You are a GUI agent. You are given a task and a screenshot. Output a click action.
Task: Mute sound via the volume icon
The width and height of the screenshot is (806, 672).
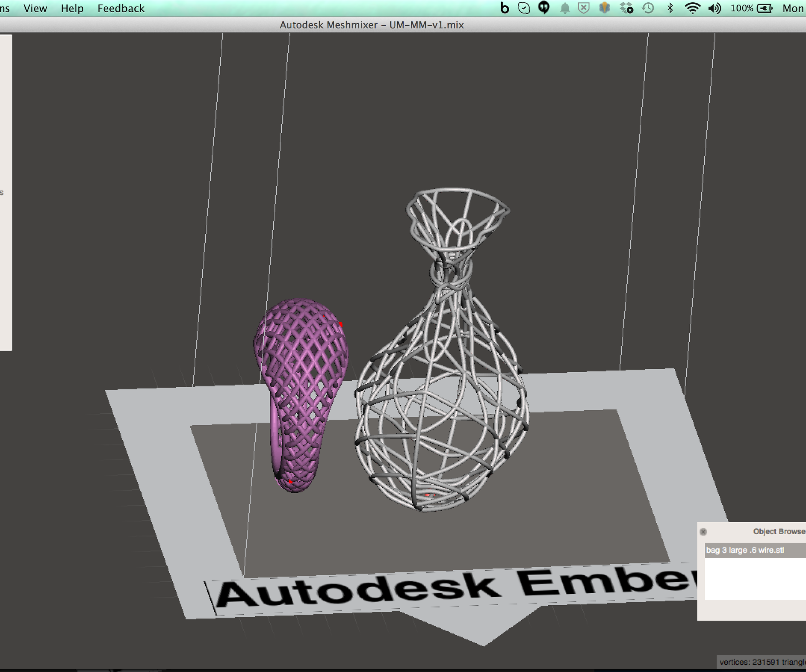click(x=714, y=8)
